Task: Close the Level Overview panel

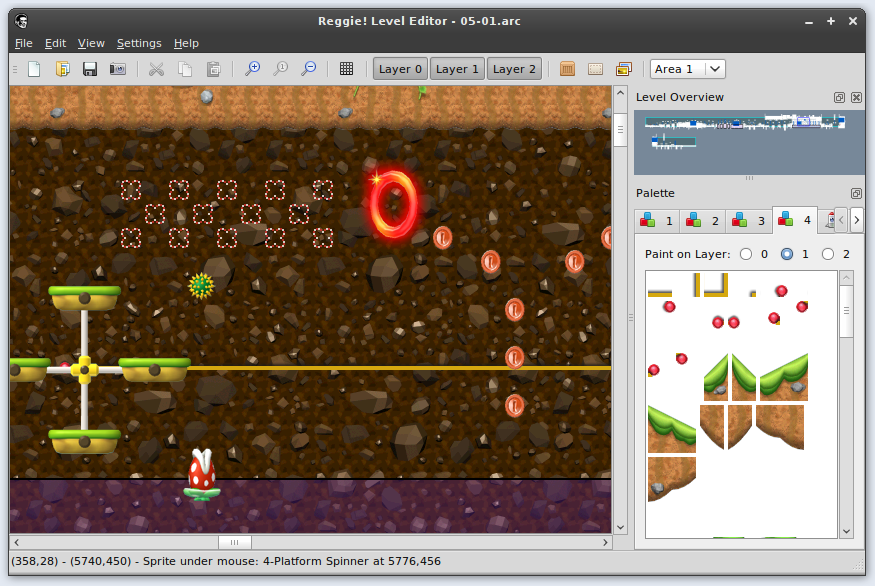Action: pyautogui.click(x=856, y=98)
